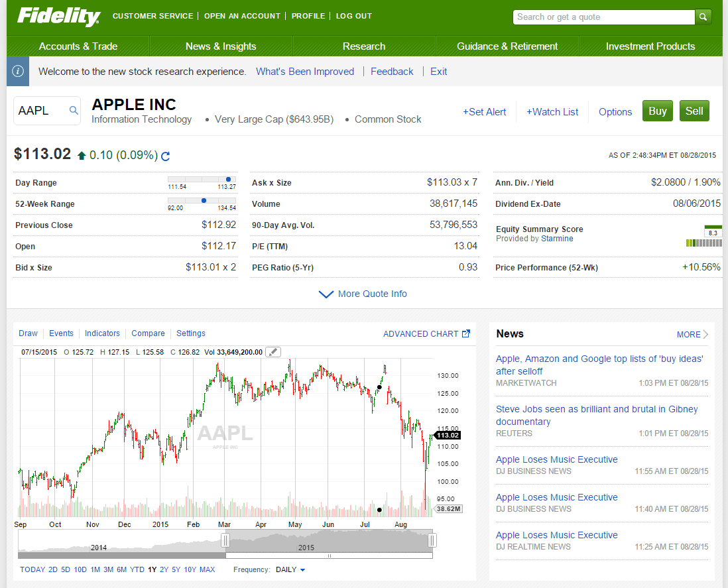Open the chart Settings menu
Image resolution: width=728 pixels, height=588 pixels.
[191, 333]
